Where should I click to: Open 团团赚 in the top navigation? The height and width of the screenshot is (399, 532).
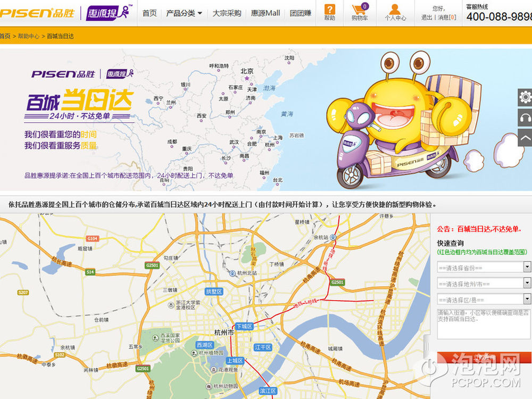301,13
